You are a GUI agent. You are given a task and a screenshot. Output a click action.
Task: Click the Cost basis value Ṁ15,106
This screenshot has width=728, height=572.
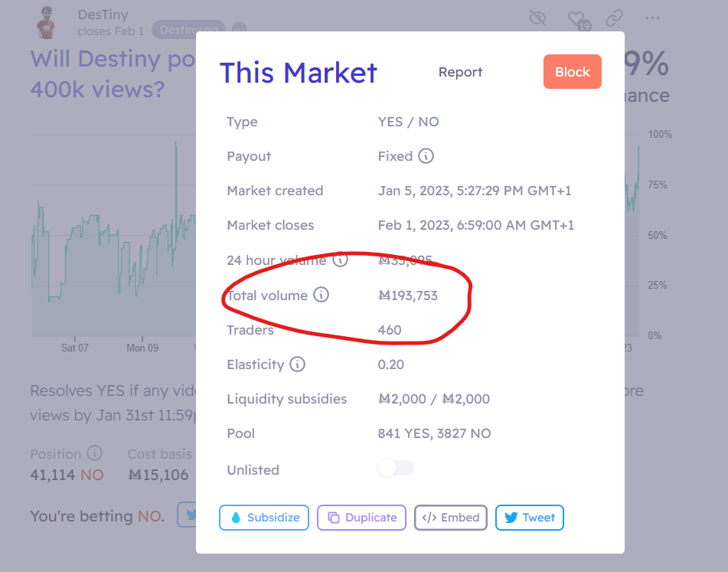coord(158,475)
